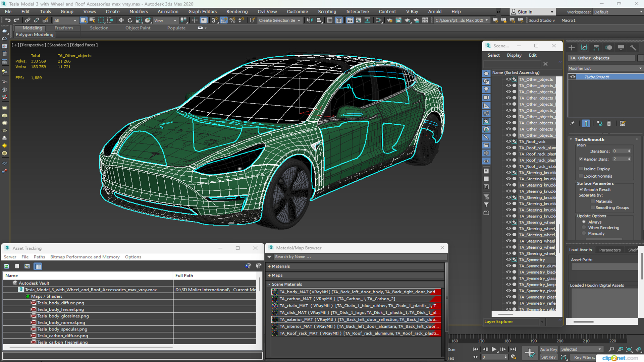Open the selection filter All dropdown
Screen dimensions: 644x362
click(x=65, y=20)
